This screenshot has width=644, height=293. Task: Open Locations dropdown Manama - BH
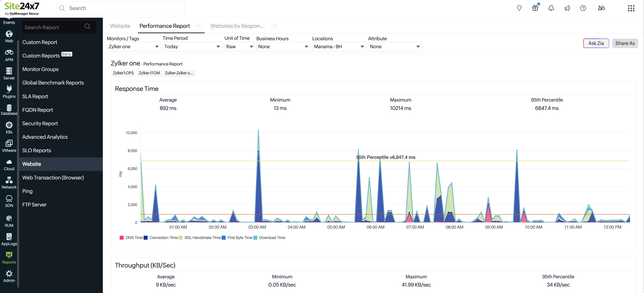[x=339, y=47]
